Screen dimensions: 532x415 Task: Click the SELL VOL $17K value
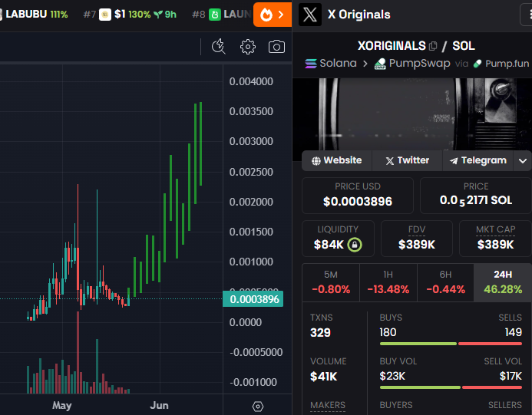coord(511,376)
